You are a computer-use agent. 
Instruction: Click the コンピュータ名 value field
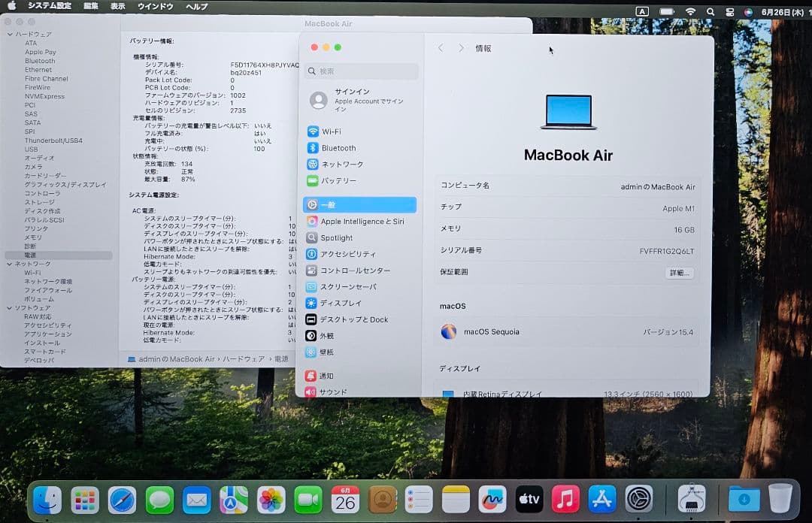point(658,187)
